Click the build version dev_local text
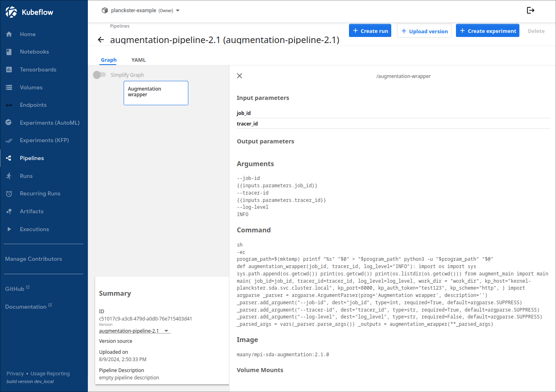The width and height of the screenshot is (556, 392). (x=30, y=381)
